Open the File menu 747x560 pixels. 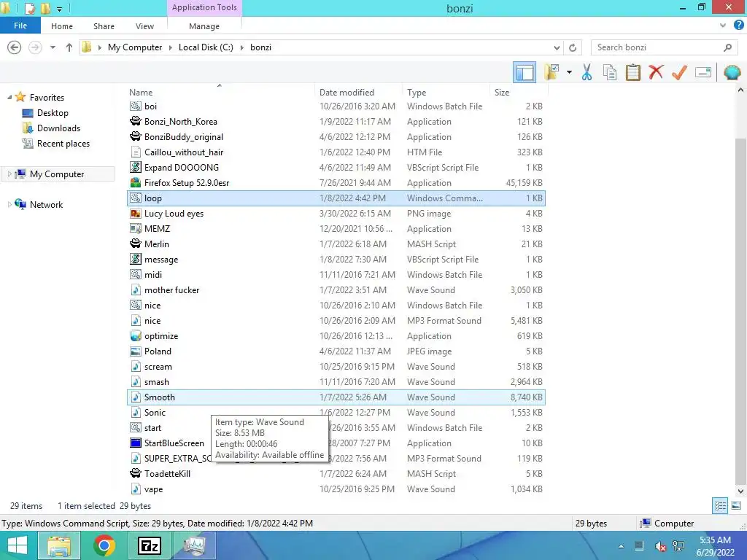(x=20, y=26)
